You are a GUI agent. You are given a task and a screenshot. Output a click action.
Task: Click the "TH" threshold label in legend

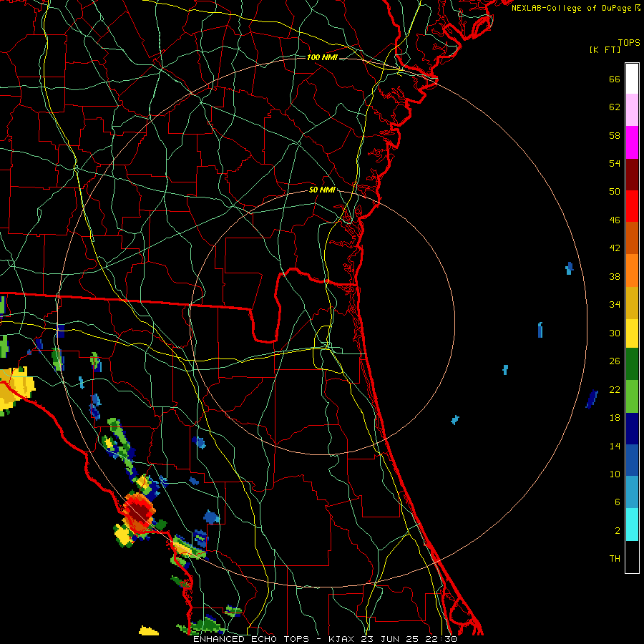pyautogui.click(x=615, y=559)
